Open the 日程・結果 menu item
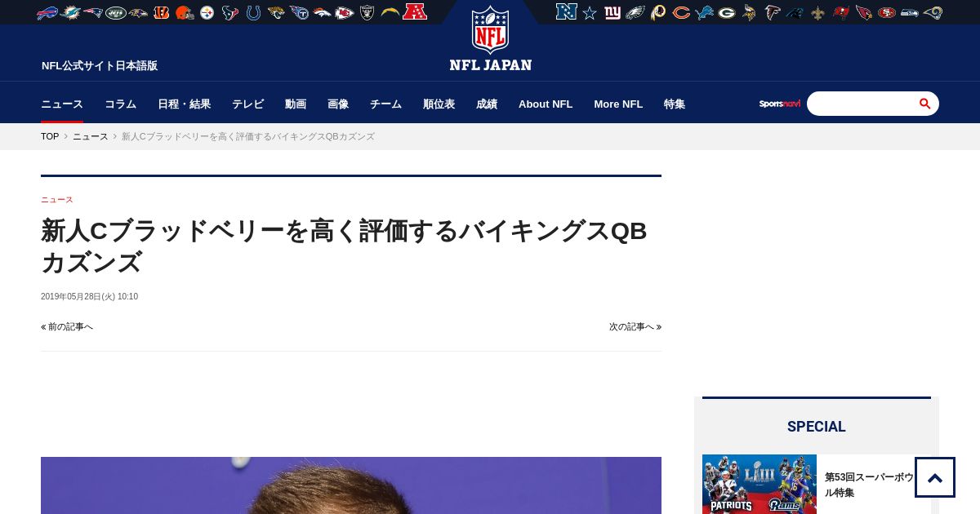980x514 pixels. tap(184, 104)
